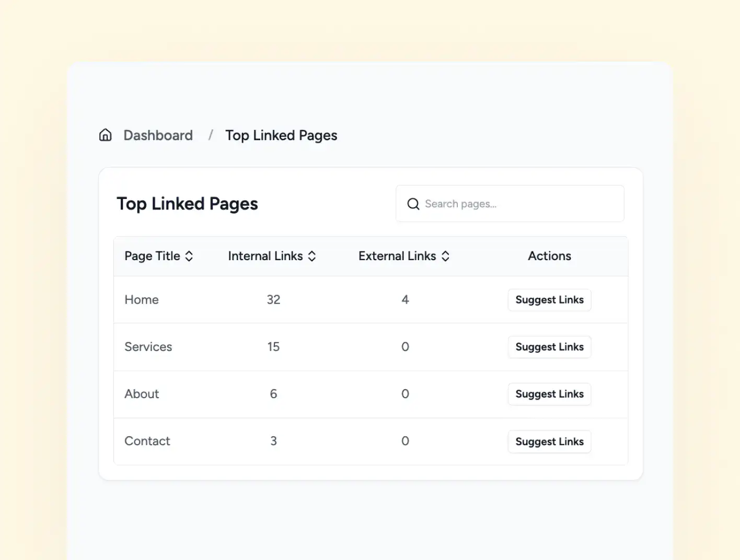The image size is (740, 560).
Task: Click the internal links value 32
Action: [273, 300]
